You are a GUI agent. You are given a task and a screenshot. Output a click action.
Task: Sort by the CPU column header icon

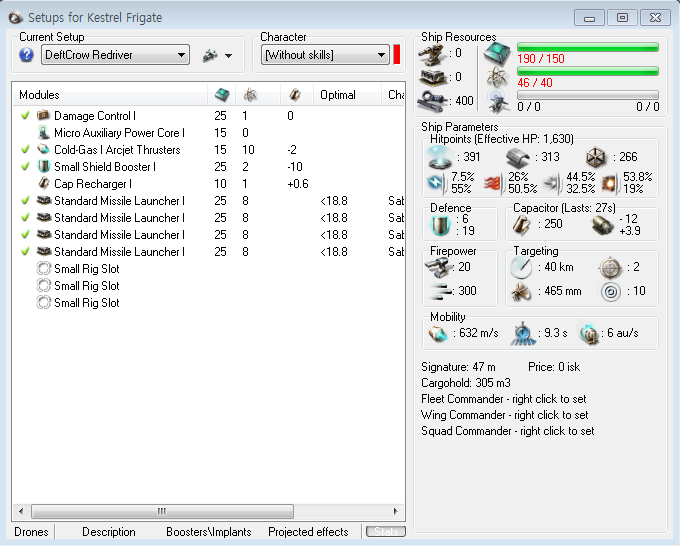click(222, 95)
